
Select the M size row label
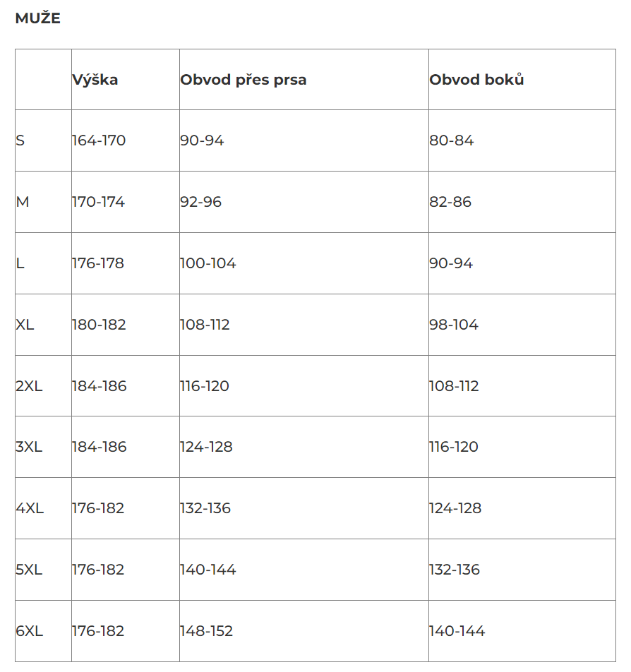pos(23,202)
